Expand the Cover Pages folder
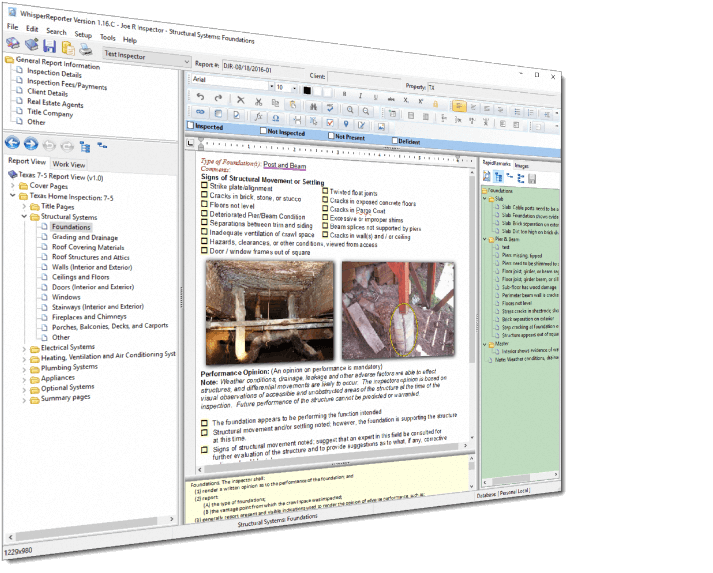The image size is (713, 573). [13, 185]
